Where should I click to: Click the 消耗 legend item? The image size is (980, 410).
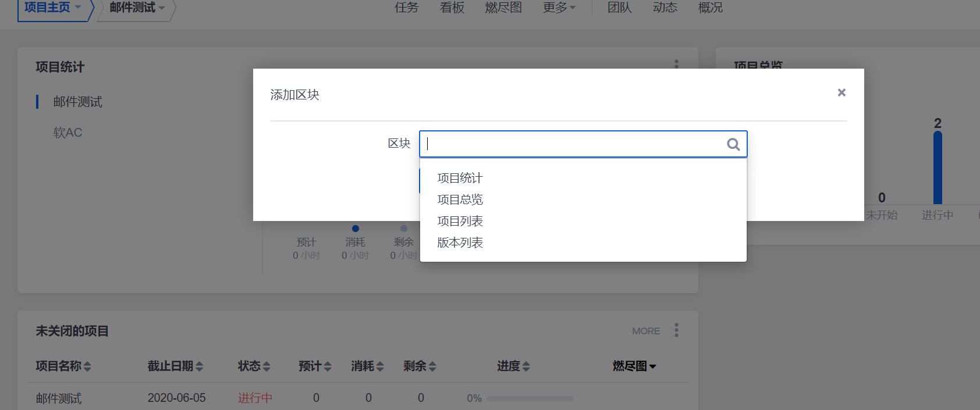[x=355, y=243]
